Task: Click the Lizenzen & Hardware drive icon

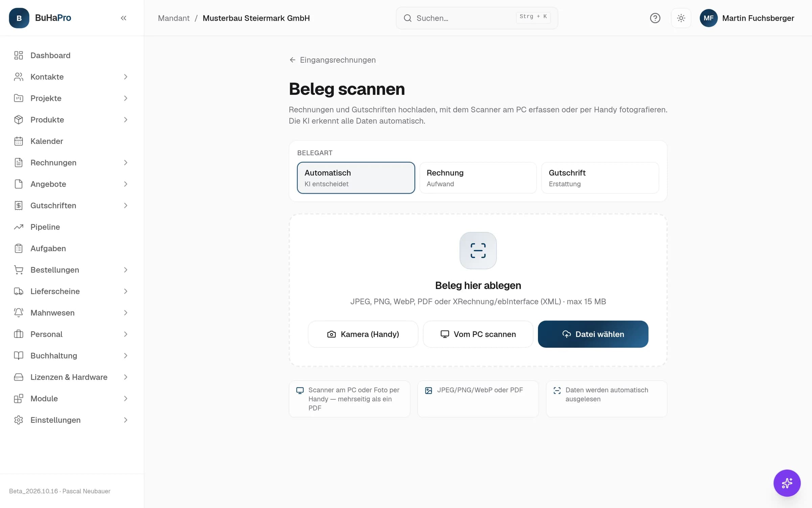Action: (19, 377)
